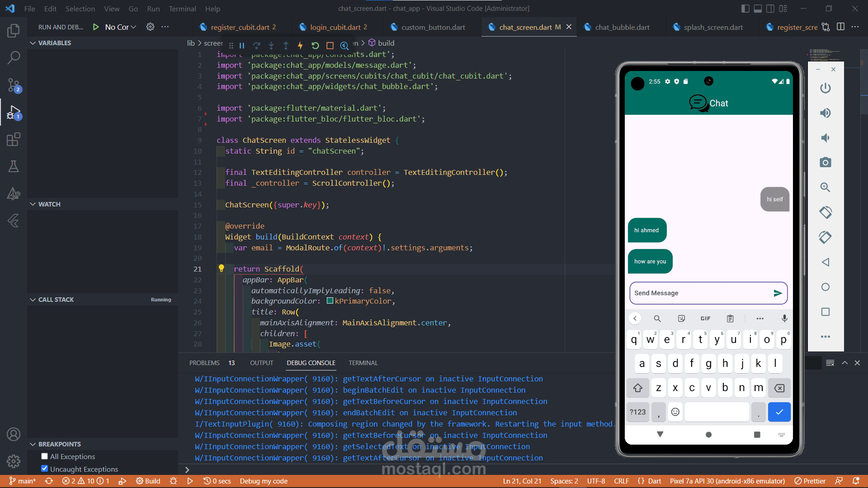Click the debug hot reload lightning icon

pos(300,45)
